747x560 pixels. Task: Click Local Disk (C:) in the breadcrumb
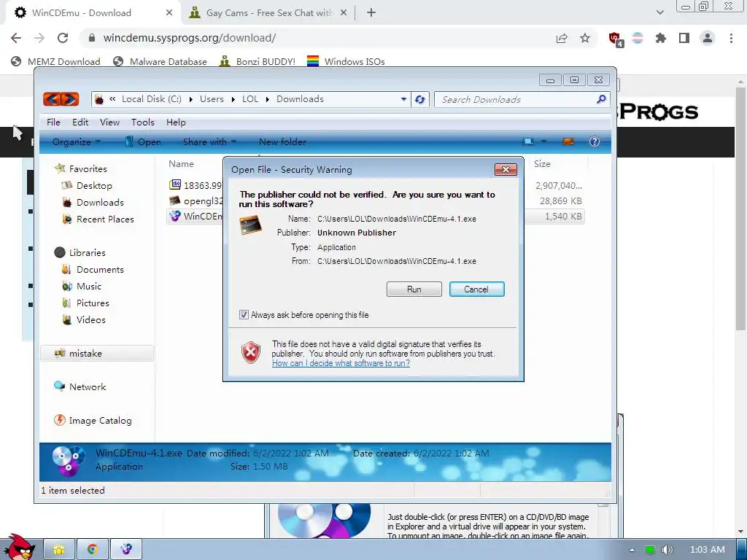(x=152, y=99)
